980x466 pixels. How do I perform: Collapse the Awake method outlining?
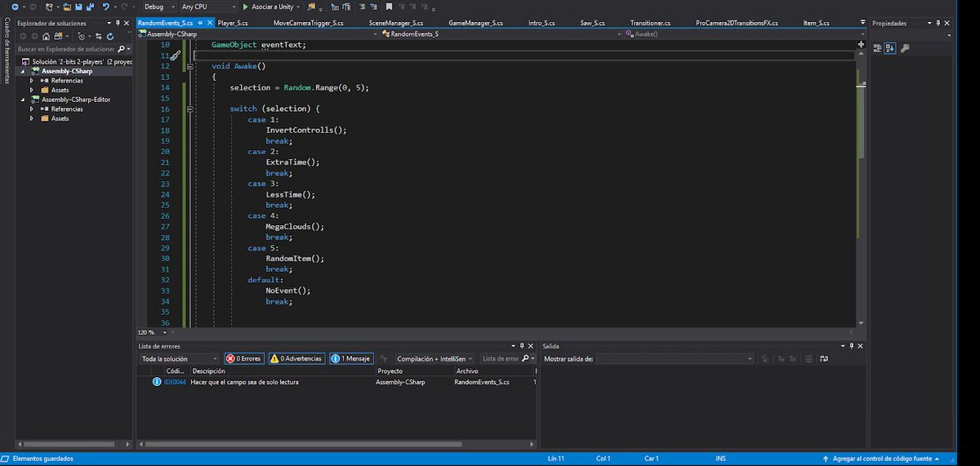189,66
